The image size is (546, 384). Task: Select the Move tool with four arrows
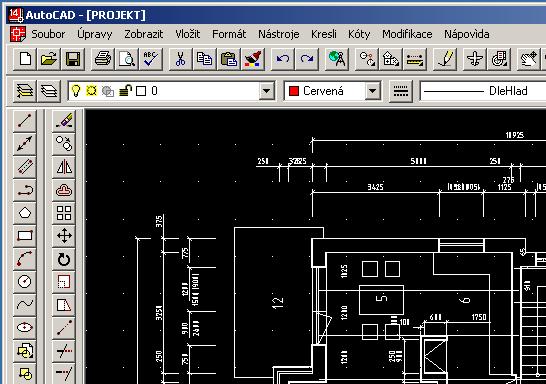tap(64, 236)
